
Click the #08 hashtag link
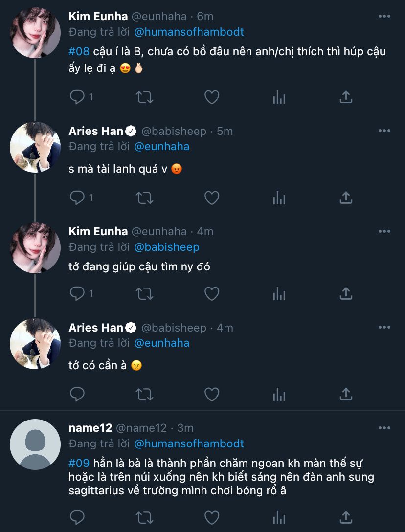click(79, 51)
